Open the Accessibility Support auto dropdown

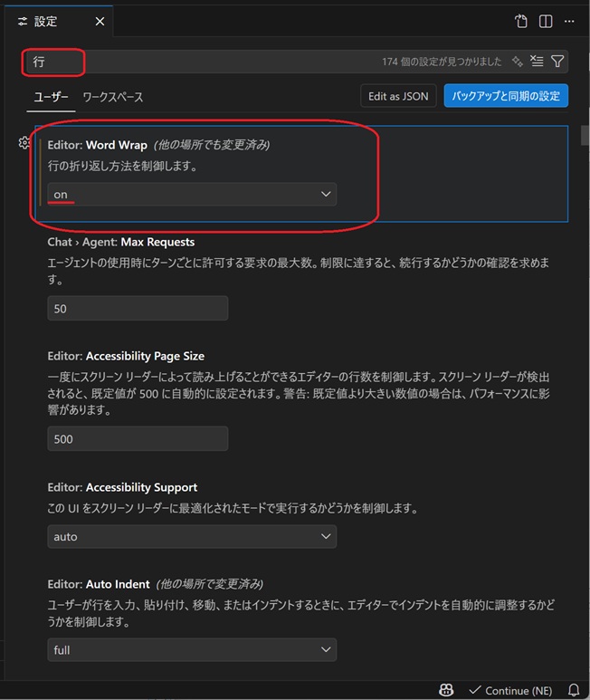[192, 536]
